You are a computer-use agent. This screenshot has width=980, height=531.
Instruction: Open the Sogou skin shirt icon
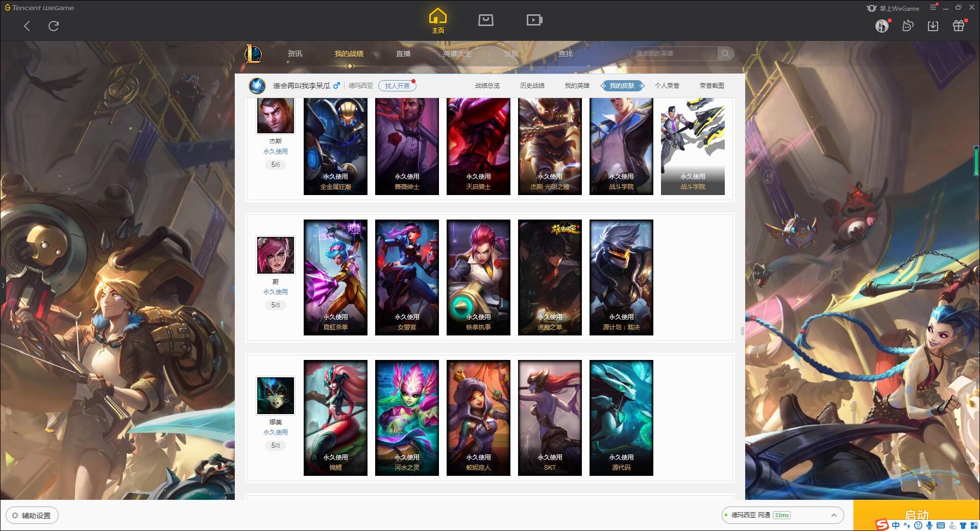[x=963, y=525]
